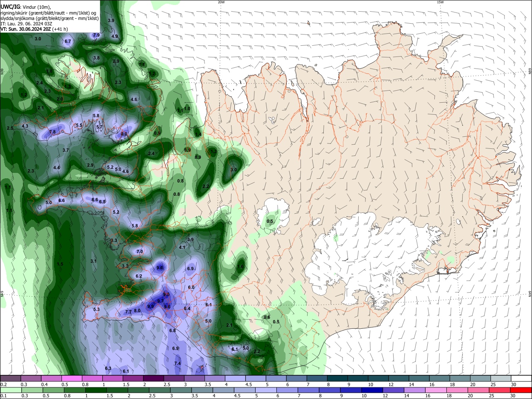Viewport: 532px width, 399px height.
Task: Click the 3.8 precipitation value on the map
Action: pyautogui.click(x=96, y=58)
